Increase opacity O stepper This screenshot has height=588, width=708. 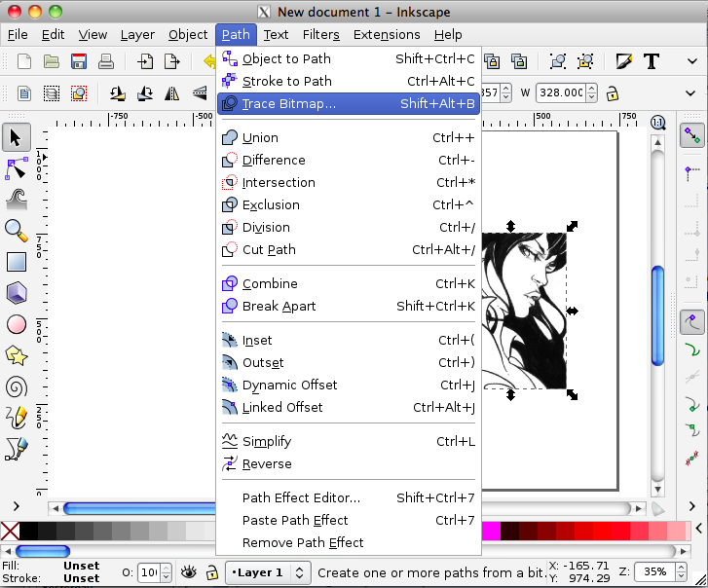167,568
